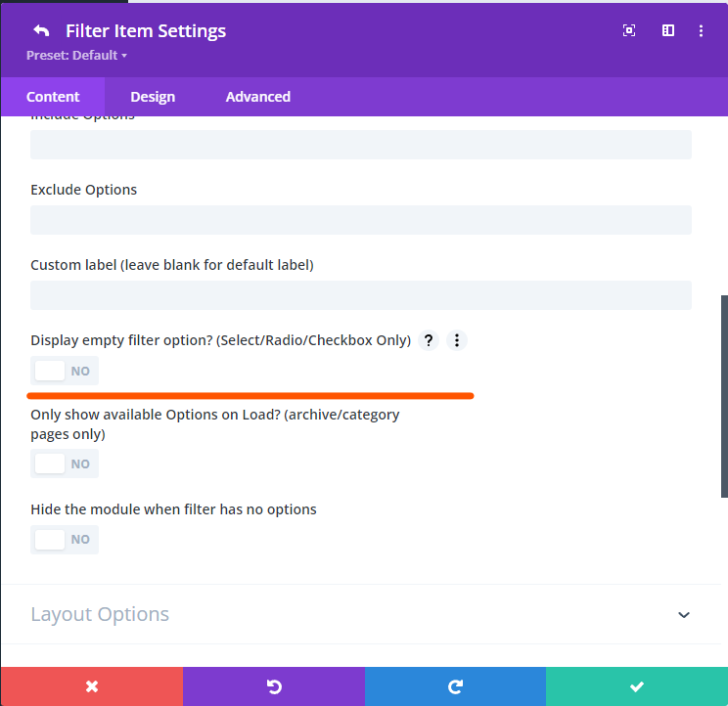Image resolution: width=728 pixels, height=706 pixels.
Task: Click the back arrow in the header
Action: [41, 31]
